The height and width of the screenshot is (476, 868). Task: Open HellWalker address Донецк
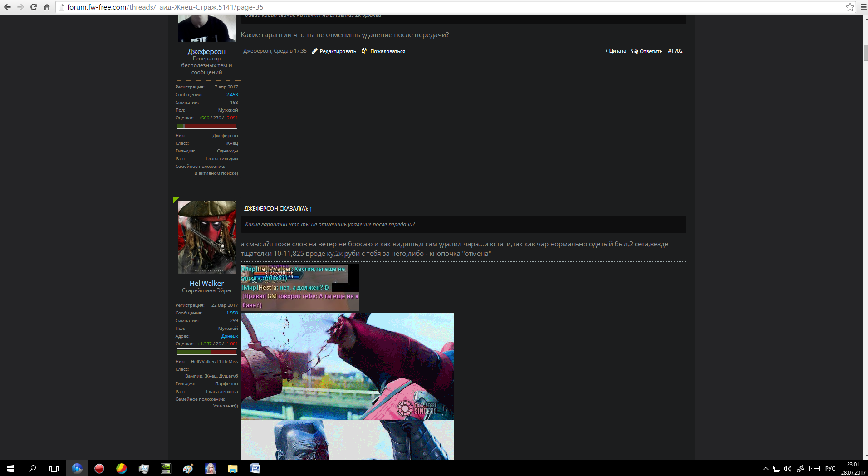coord(230,336)
